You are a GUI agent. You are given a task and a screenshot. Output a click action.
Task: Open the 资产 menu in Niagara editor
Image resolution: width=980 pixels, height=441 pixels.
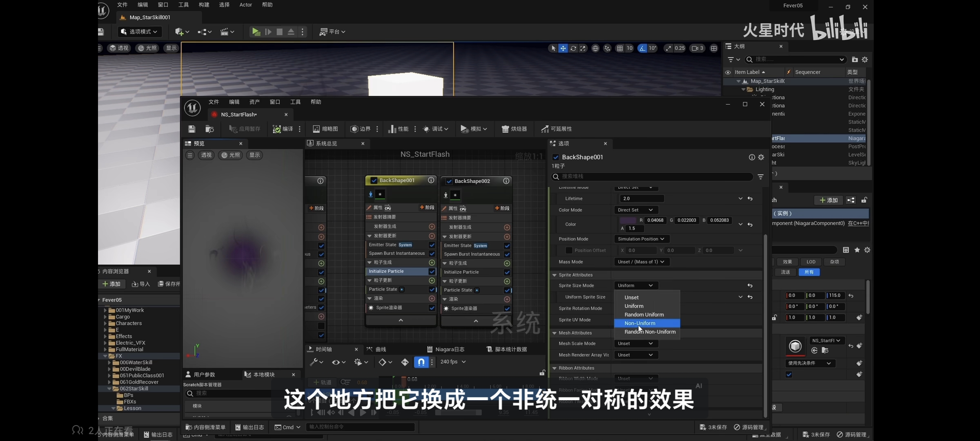point(254,102)
